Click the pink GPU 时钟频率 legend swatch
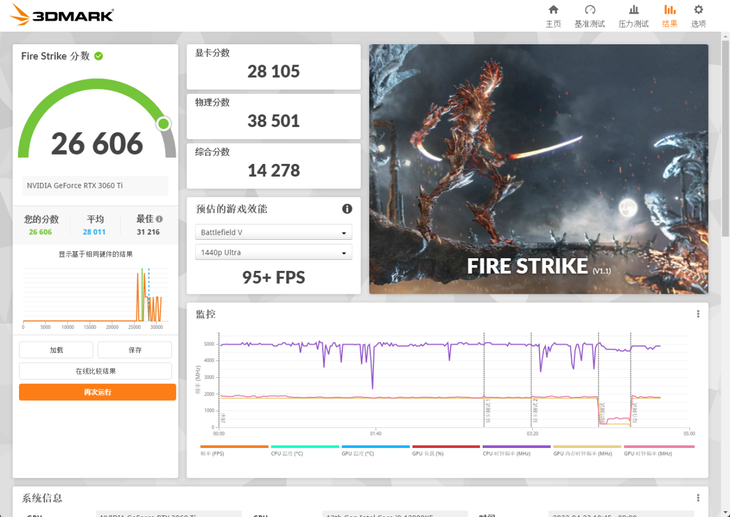The width and height of the screenshot is (730, 517). coord(659,447)
